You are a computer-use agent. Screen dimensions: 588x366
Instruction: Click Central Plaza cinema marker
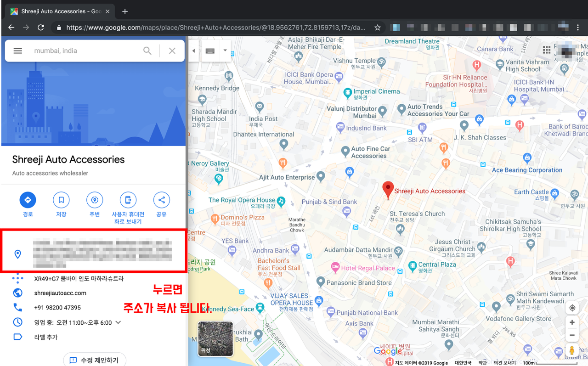413,265
